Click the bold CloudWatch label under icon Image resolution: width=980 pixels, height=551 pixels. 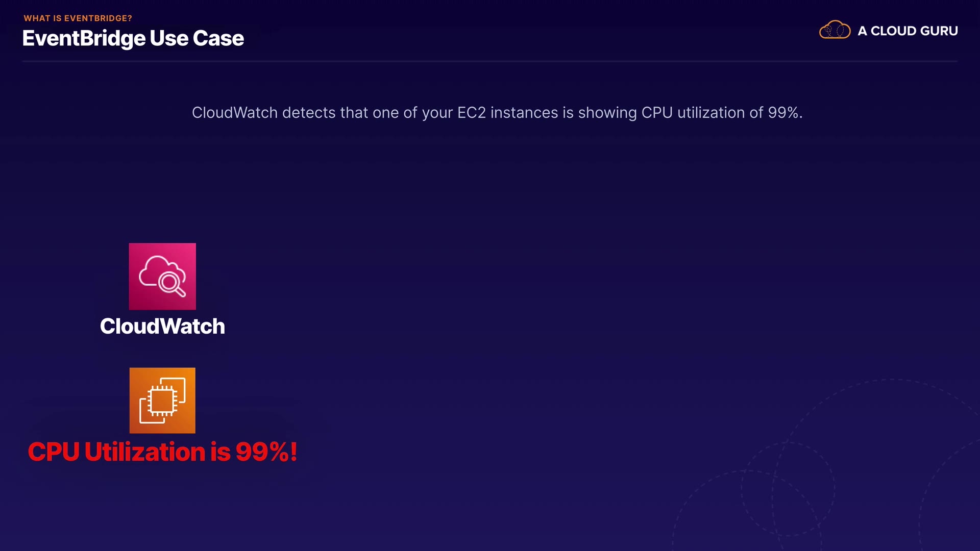[x=162, y=327]
